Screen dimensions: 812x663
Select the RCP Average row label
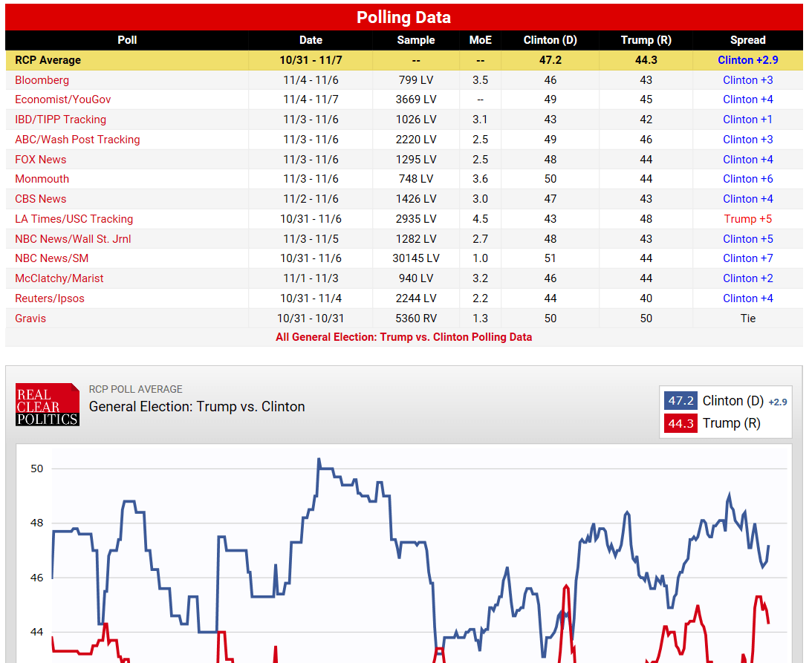48,60
